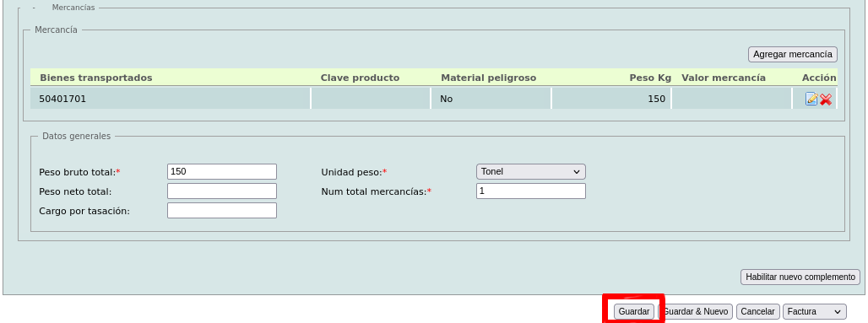Delete the 50401701 merchandise row
The height and width of the screenshot is (323, 868).
(826, 100)
